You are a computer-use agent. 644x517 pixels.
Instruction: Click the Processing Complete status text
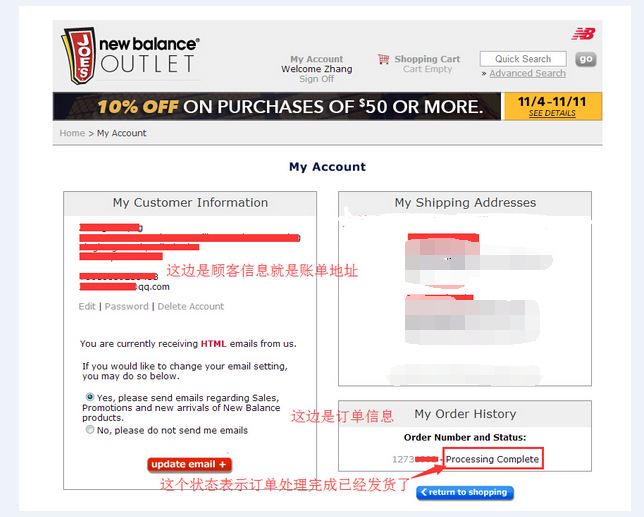click(x=492, y=459)
